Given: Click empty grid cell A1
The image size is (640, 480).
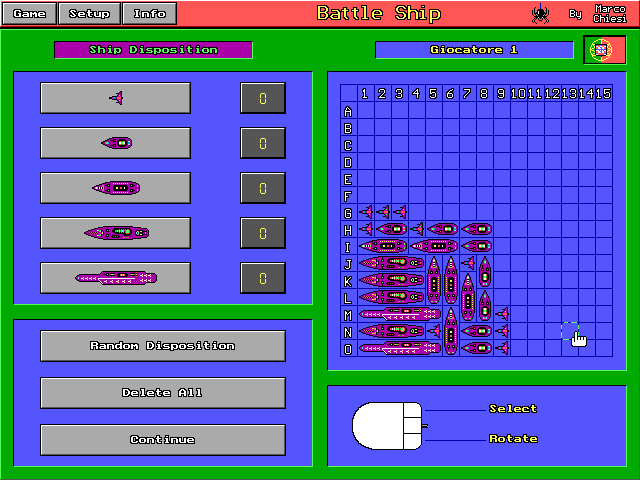Looking at the screenshot, I should coord(366,110).
